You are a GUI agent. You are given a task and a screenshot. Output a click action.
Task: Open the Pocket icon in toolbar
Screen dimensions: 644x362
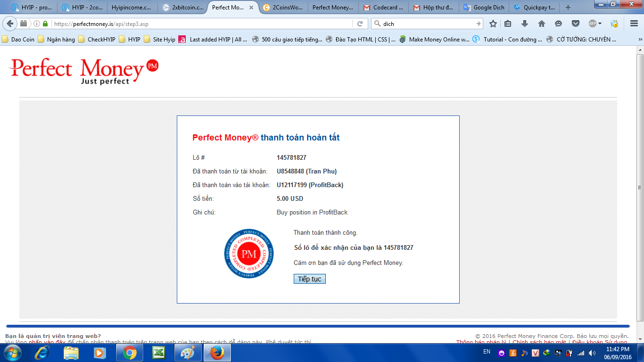pos(576,24)
